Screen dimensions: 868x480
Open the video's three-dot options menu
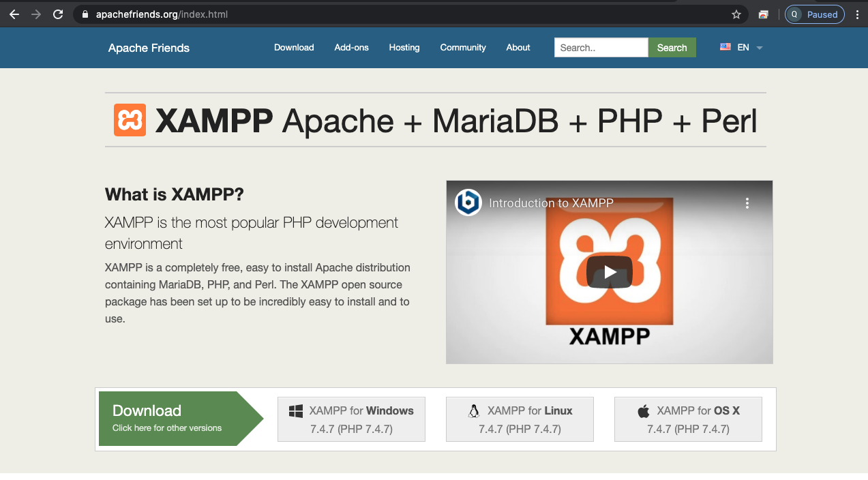tap(747, 203)
